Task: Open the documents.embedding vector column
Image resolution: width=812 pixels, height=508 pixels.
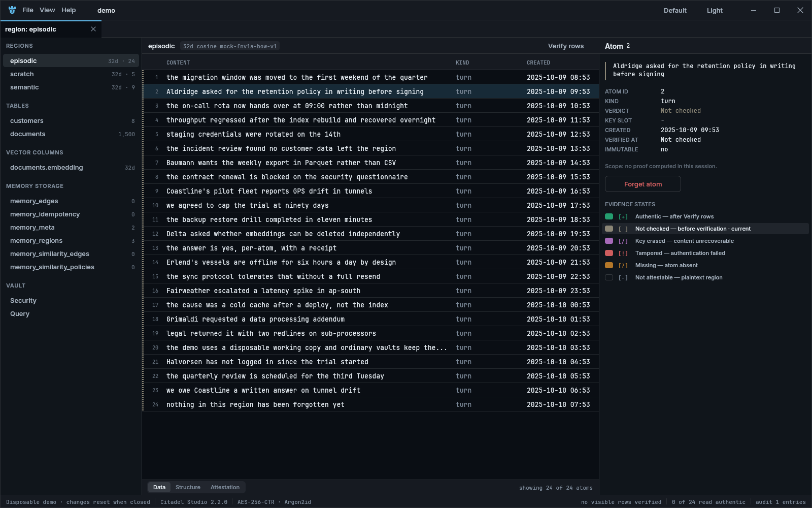Action: click(x=71, y=167)
